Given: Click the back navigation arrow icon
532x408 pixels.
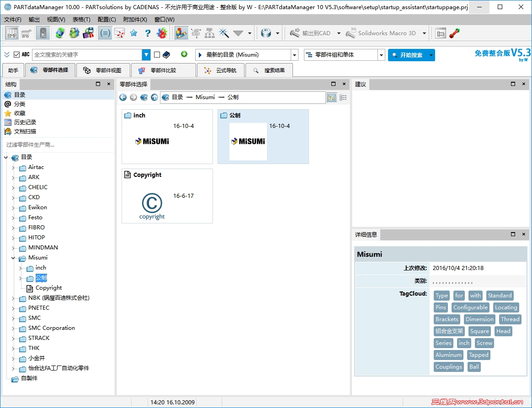Looking at the screenshot, I should click(123, 97).
